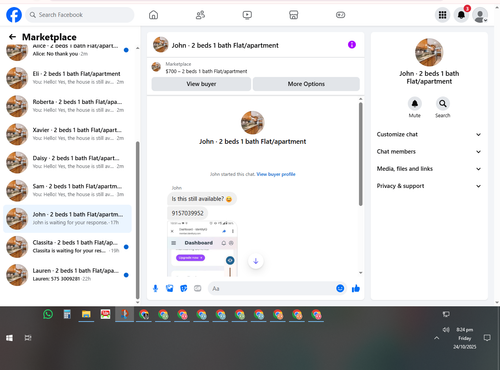The width and height of the screenshot is (500, 370).
Task: Click the Facebook logo
Action: point(14,15)
